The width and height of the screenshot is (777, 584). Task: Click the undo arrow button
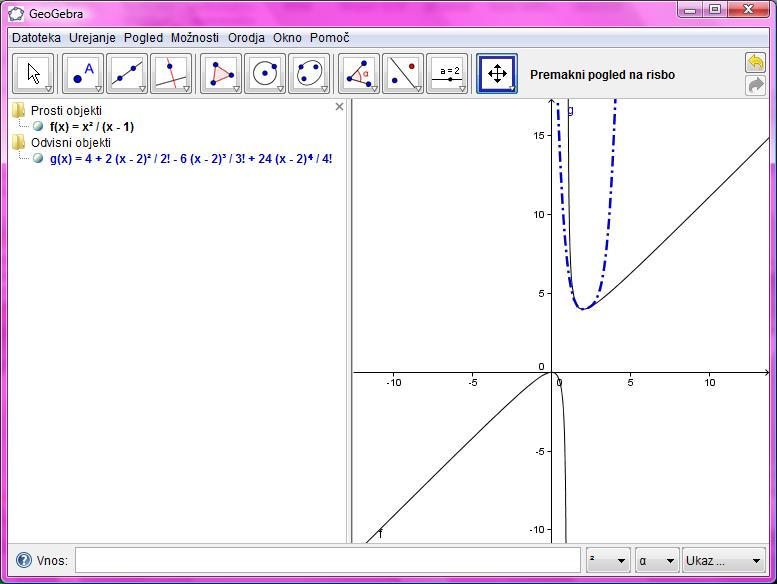[x=755, y=63]
